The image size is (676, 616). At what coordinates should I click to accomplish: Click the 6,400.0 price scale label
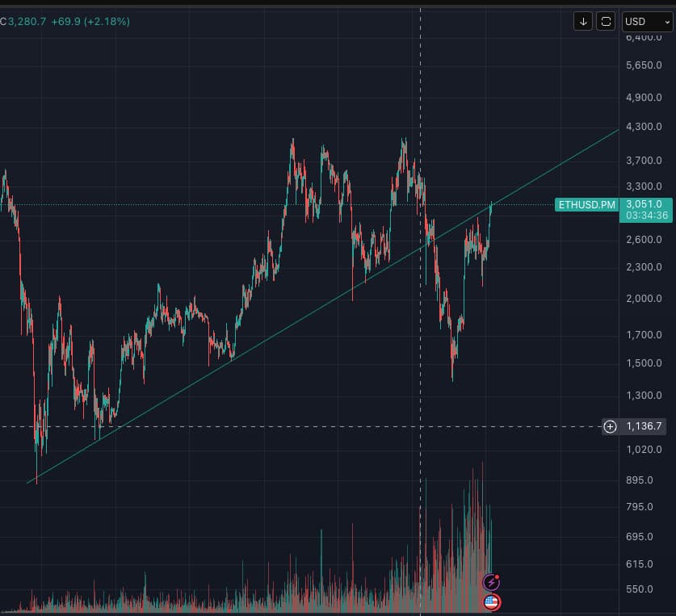(644, 37)
